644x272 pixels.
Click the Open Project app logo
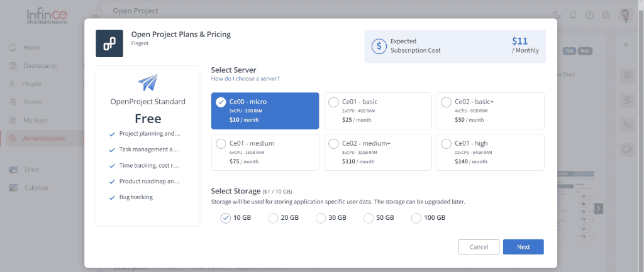(x=109, y=43)
